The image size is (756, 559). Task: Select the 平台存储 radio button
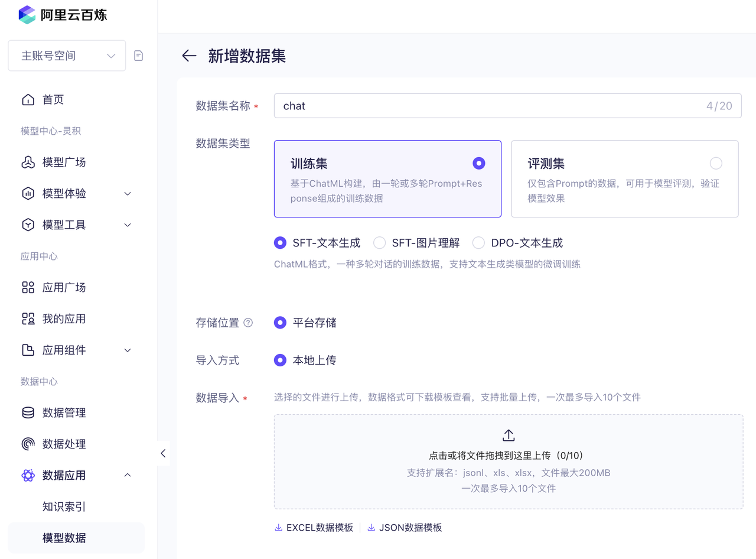[x=280, y=323]
